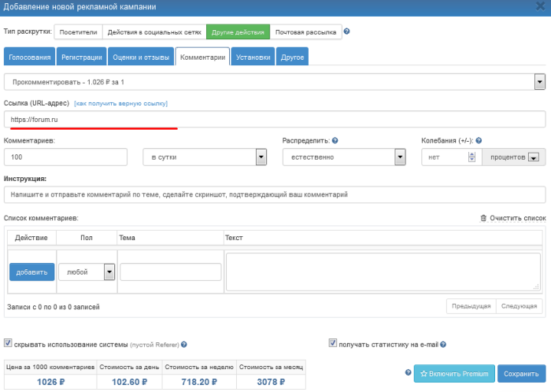Click help icon next to campaign type tabs

pos(347,32)
